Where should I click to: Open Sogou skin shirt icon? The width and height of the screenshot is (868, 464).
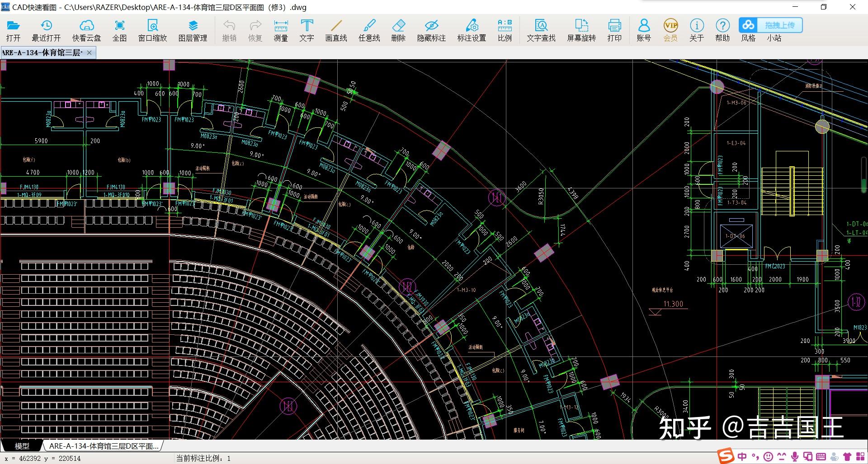847,457
